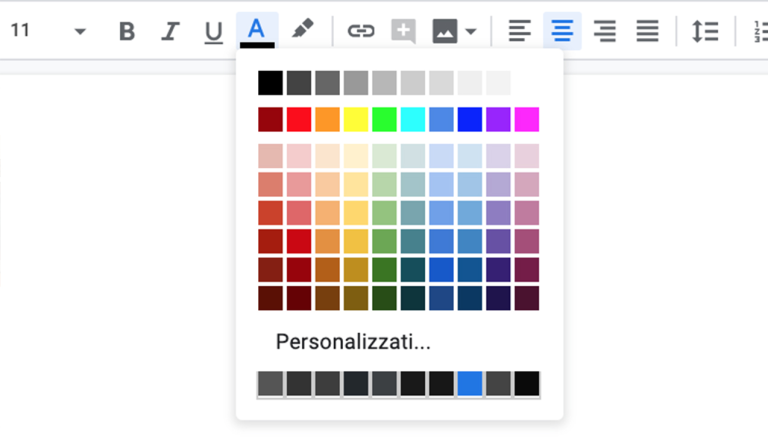Open the font size dropdown arrow
The image size is (768, 439).
click(x=80, y=32)
